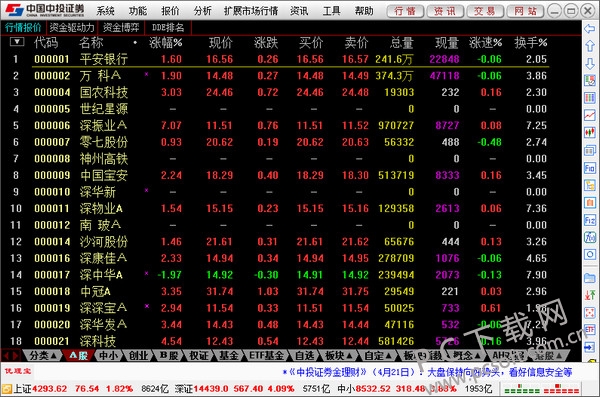Expand the 自定 custom tab menu
The image size is (600, 397).
[x=378, y=356]
